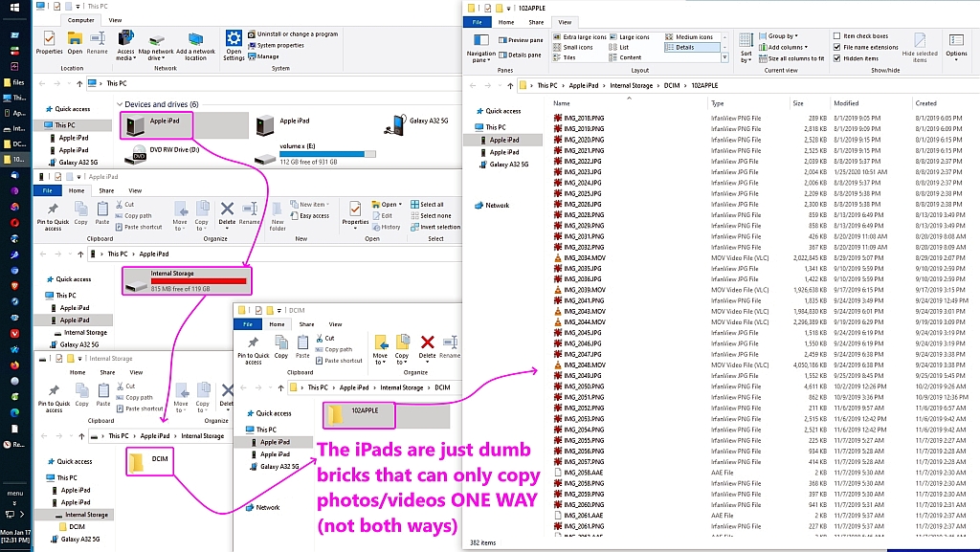This screenshot has width=980, height=552.
Task: Click Navigation pane icon
Action: pos(481,40)
